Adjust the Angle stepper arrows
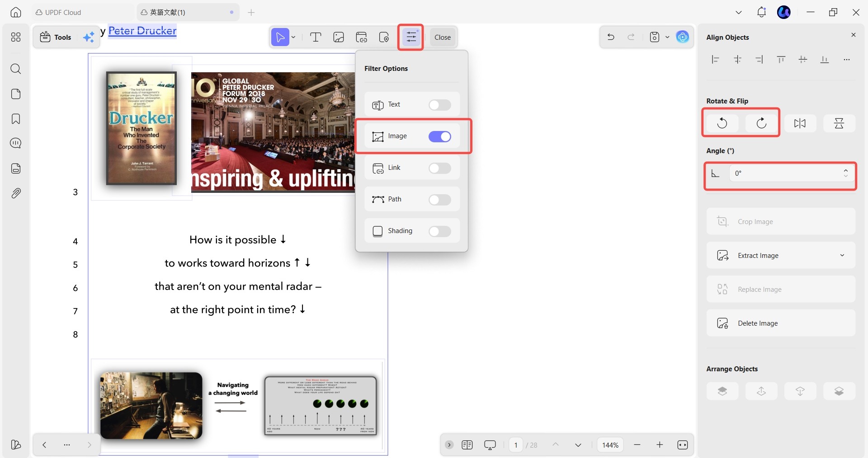This screenshot has width=868, height=458. click(845, 173)
